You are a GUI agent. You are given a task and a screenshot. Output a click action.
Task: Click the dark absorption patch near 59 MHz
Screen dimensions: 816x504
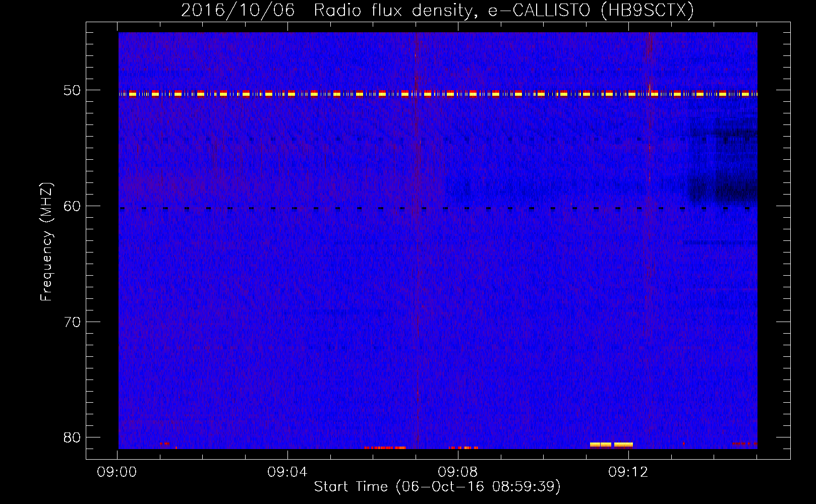tap(722, 188)
